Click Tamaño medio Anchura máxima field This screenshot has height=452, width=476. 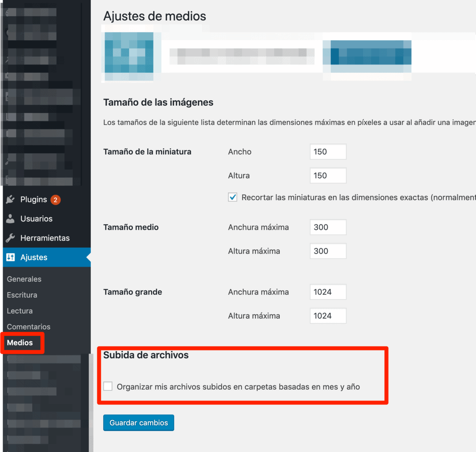pos(328,227)
